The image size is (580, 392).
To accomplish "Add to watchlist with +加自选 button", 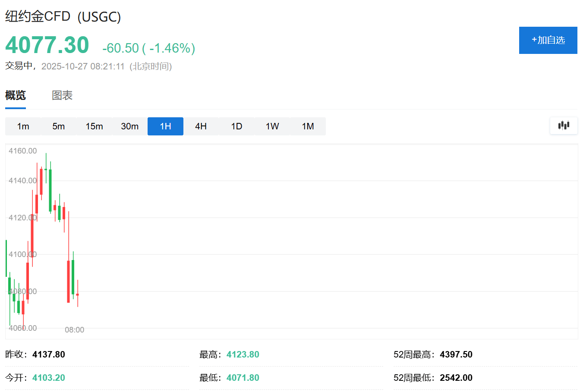I will (x=548, y=40).
